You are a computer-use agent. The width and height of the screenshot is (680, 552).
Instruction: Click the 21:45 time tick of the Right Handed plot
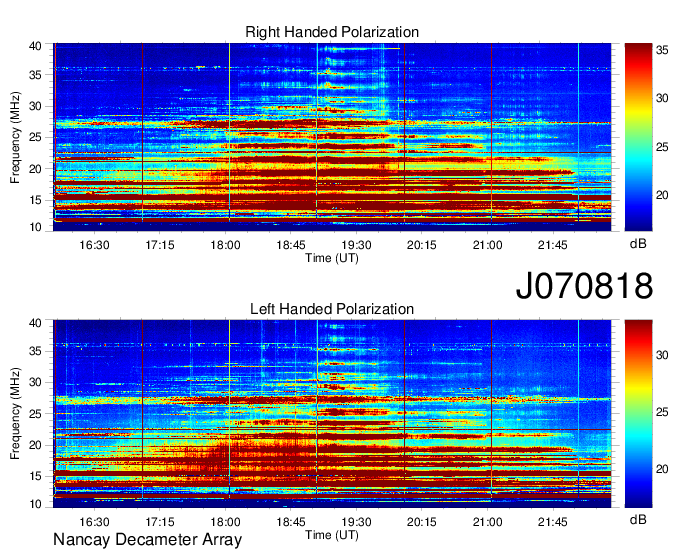[552, 245]
